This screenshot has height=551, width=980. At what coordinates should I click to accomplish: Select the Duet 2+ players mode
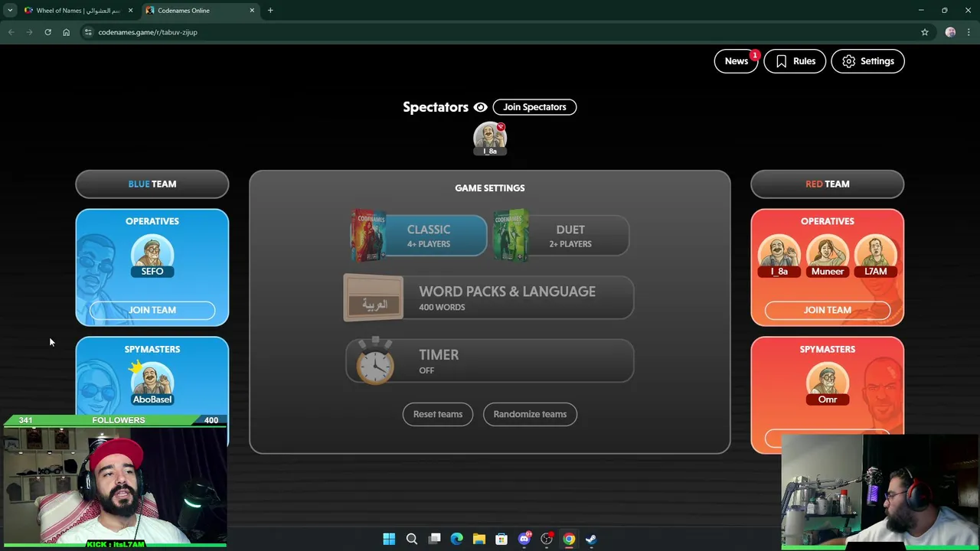coord(561,236)
